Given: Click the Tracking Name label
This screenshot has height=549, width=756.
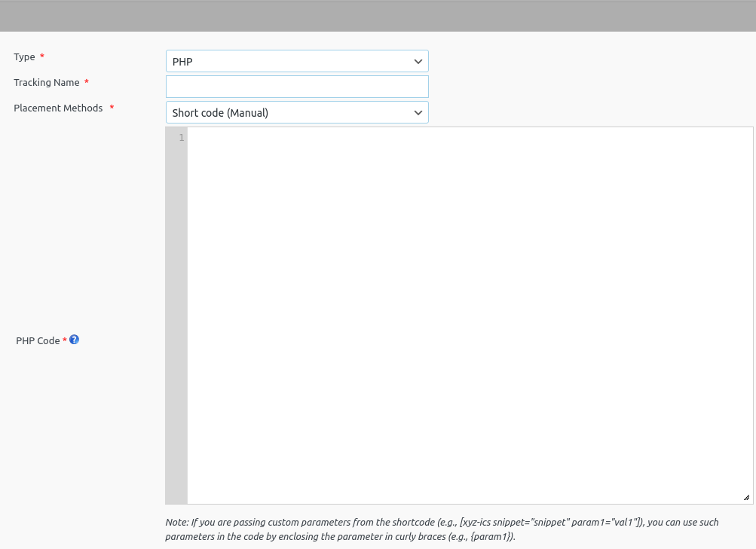Looking at the screenshot, I should (x=46, y=82).
